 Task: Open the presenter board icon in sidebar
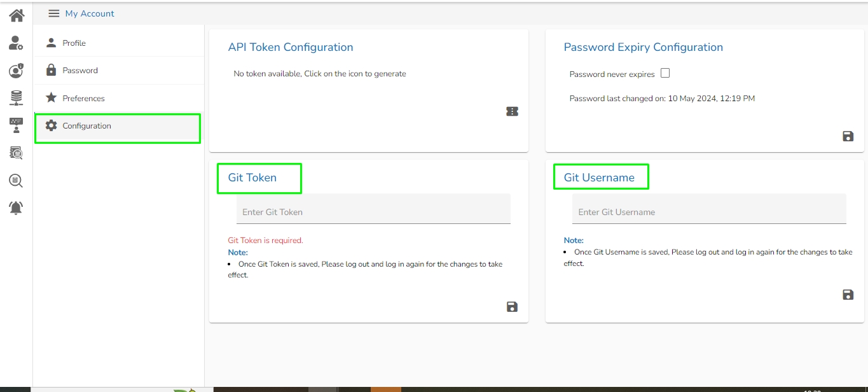coord(16,125)
